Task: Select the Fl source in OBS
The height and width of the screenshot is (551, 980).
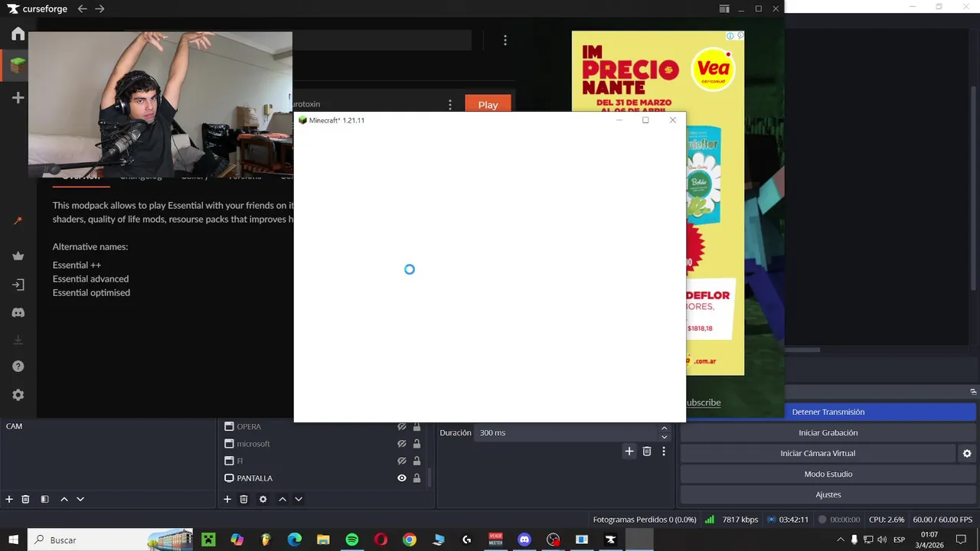Action: tap(240, 461)
